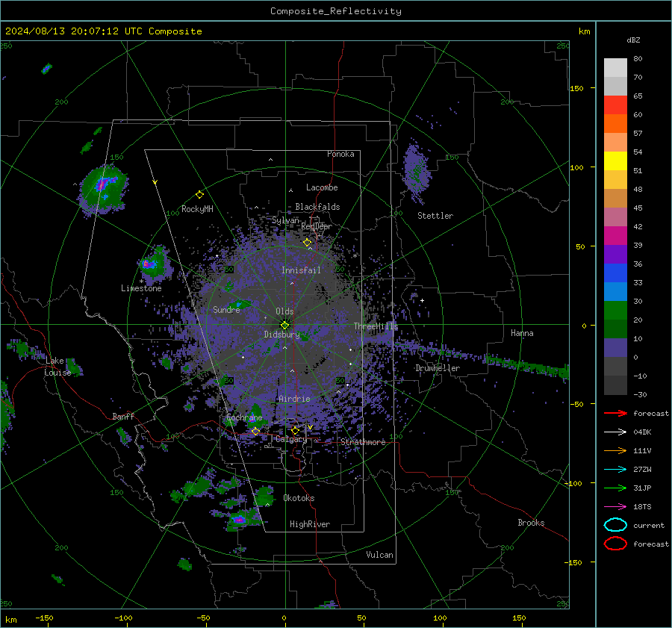Click the Ponoka label
The width and height of the screenshot is (672, 628).
(x=340, y=154)
